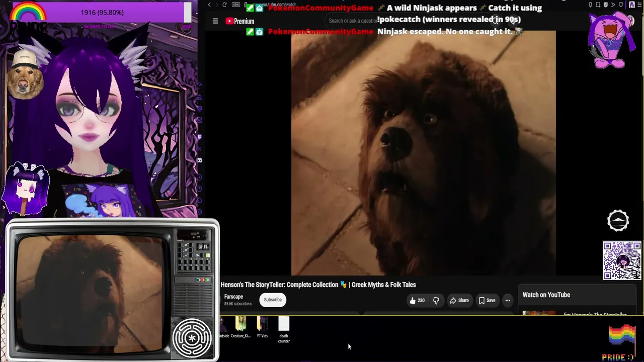This screenshot has height=362, width=644.
Task: Open the Outside desktop folder
Action: pos(224,327)
